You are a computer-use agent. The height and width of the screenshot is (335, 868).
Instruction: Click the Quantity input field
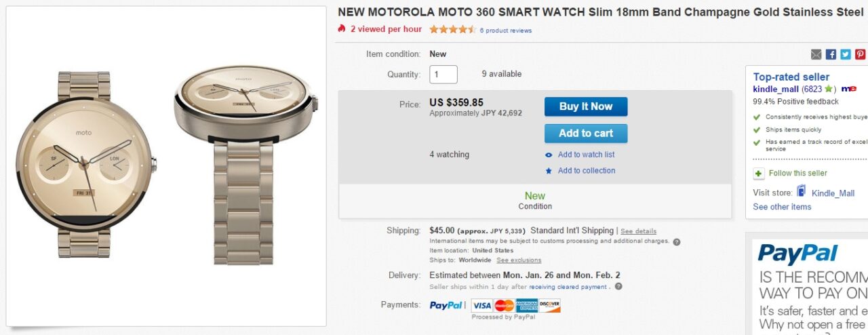tap(443, 75)
